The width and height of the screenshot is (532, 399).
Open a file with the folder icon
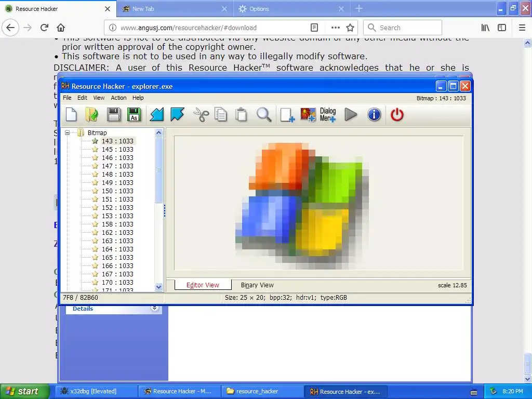click(91, 115)
